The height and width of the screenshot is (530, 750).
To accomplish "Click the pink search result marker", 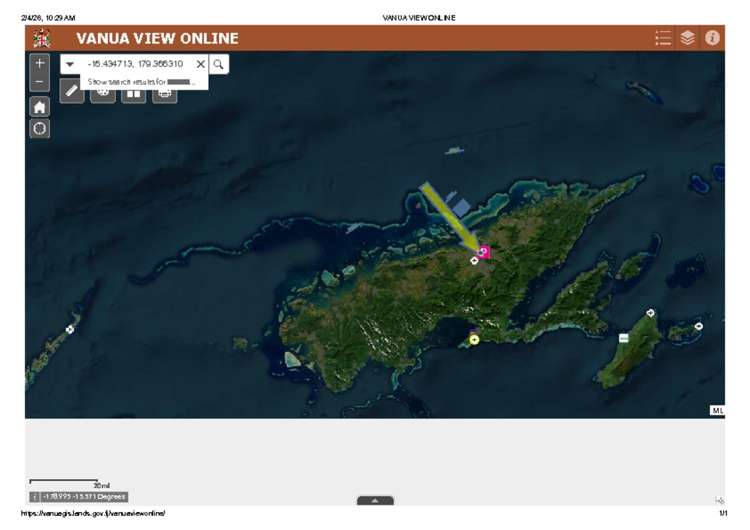I will (x=485, y=252).
